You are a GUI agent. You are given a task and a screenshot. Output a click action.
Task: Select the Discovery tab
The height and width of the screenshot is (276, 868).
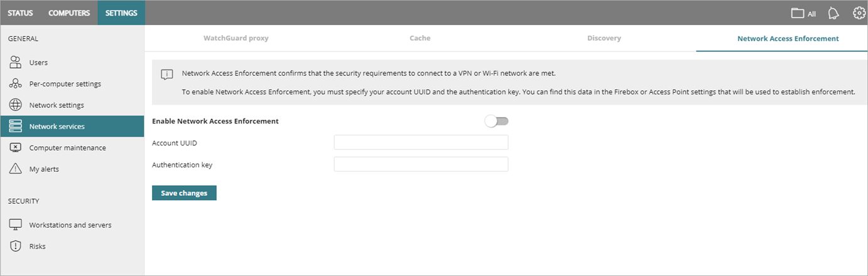[x=604, y=38]
